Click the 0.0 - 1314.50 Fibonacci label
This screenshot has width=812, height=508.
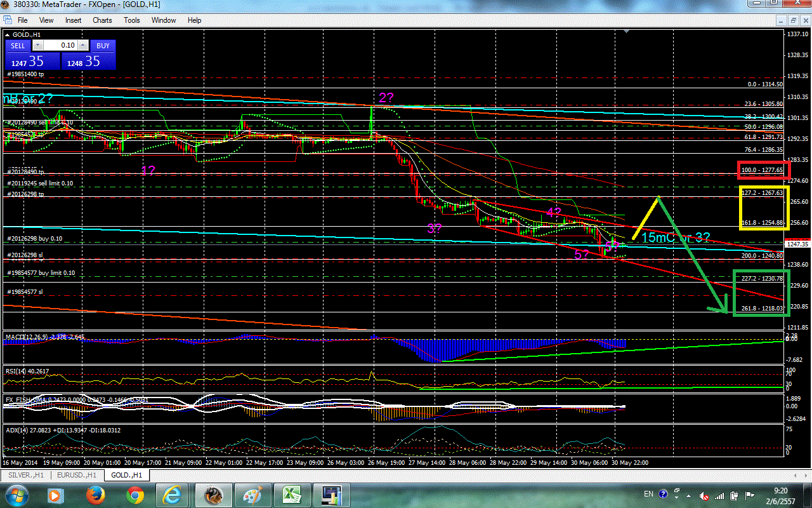(766, 84)
